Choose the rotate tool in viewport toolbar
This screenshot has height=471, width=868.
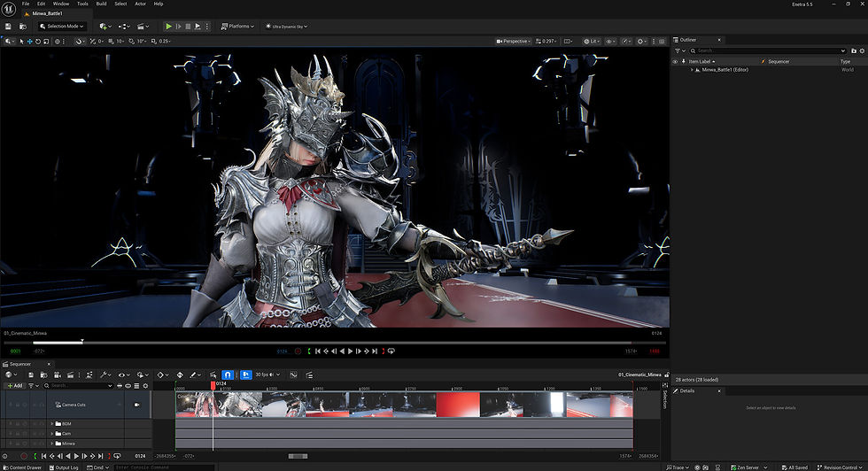pyautogui.click(x=38, y=41)
